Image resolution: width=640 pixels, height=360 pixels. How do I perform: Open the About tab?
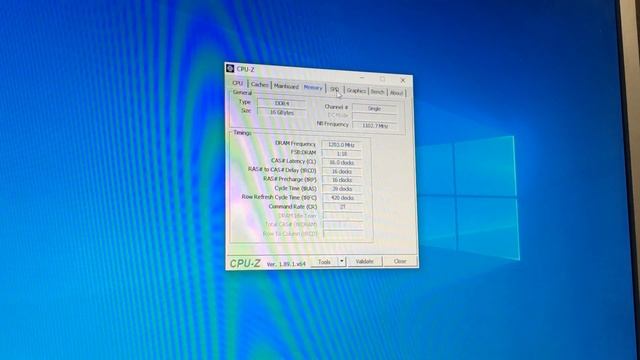[x=396, y=93]
